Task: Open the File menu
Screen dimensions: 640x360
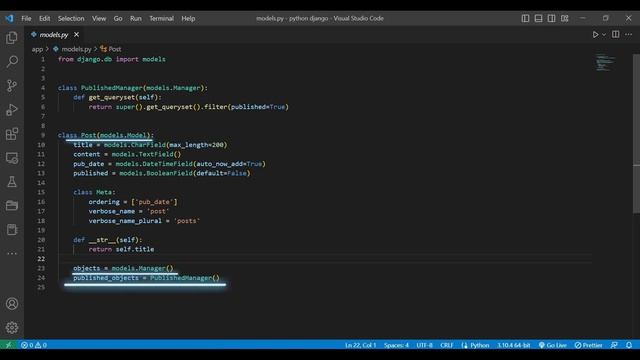Action: click(x=26, y=18)
